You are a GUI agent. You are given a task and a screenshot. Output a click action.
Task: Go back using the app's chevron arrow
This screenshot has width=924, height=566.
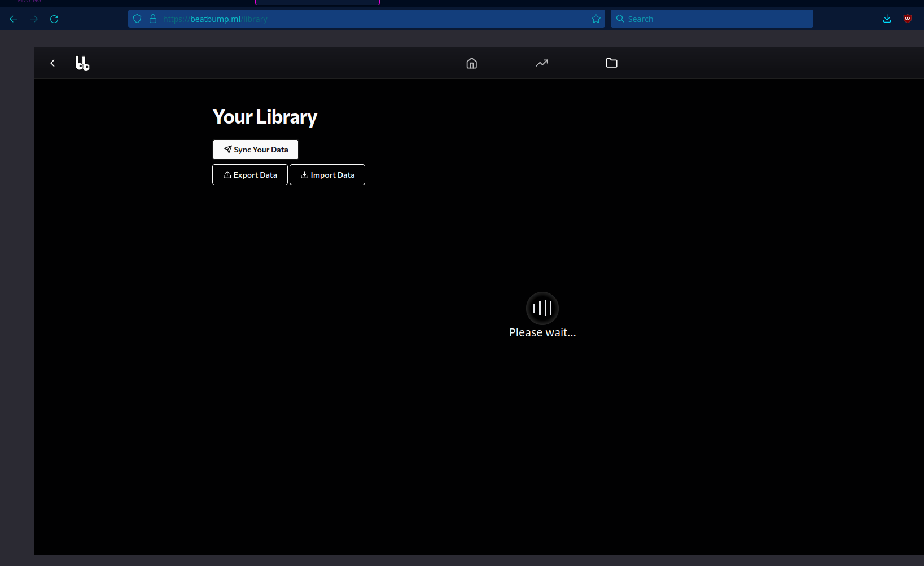coord(52,63)
